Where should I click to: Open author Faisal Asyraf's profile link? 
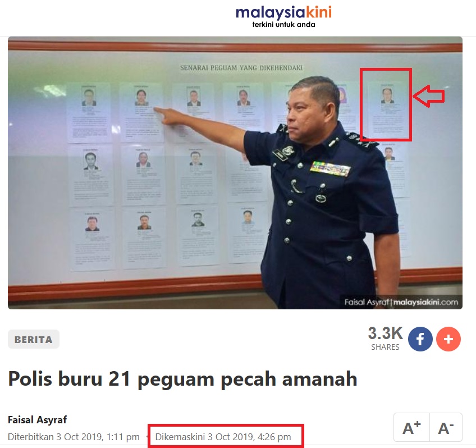coord(37,420)
